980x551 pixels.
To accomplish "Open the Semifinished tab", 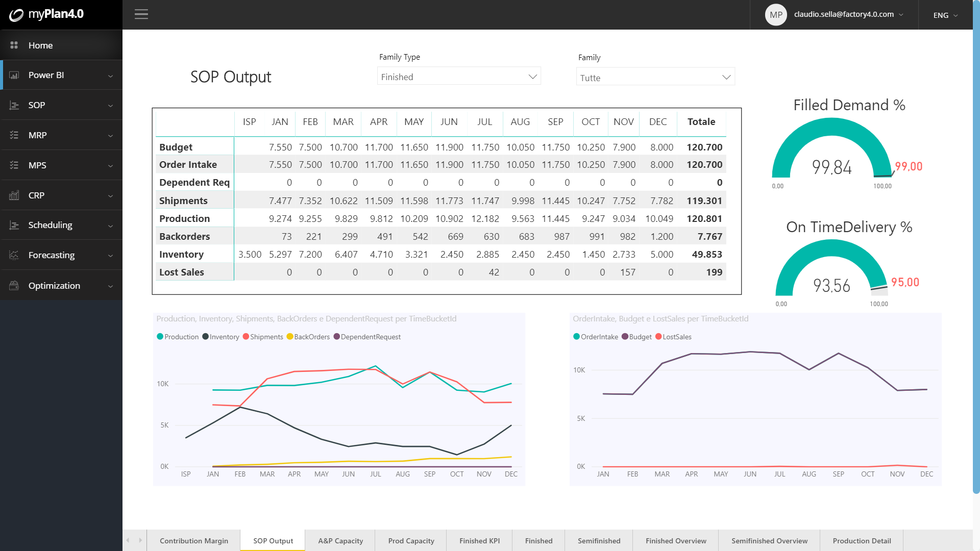I will [x=599, y=541].
